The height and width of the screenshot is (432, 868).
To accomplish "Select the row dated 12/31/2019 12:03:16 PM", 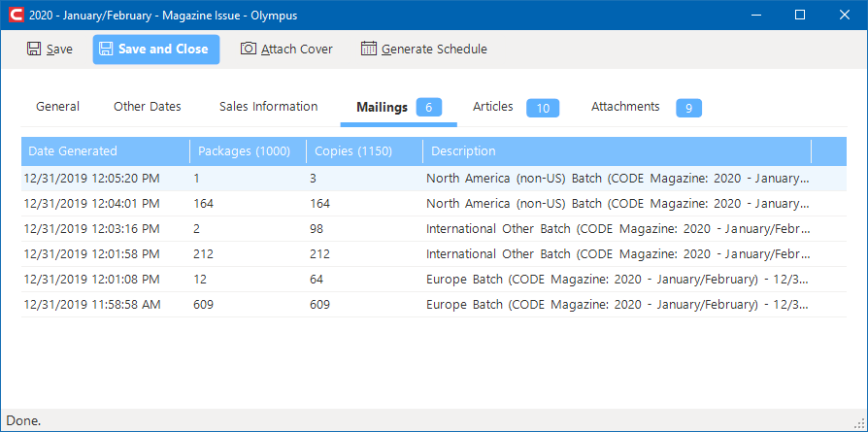I will (433, 229).
